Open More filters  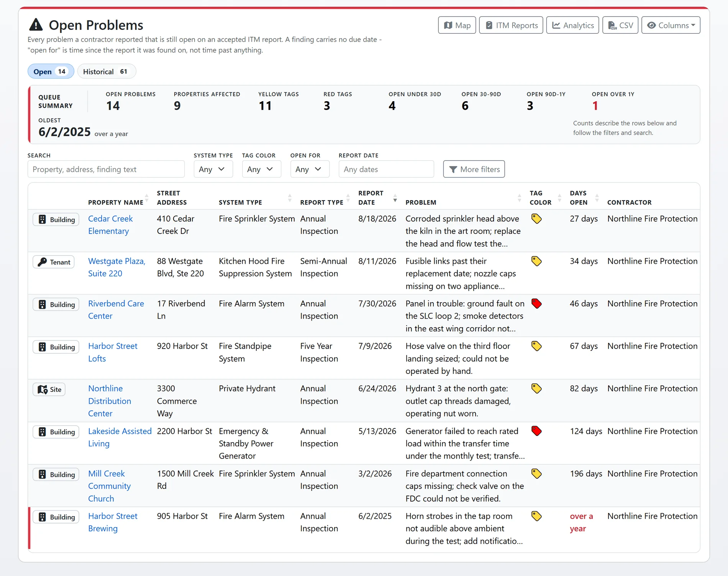(x=474, y=169)
